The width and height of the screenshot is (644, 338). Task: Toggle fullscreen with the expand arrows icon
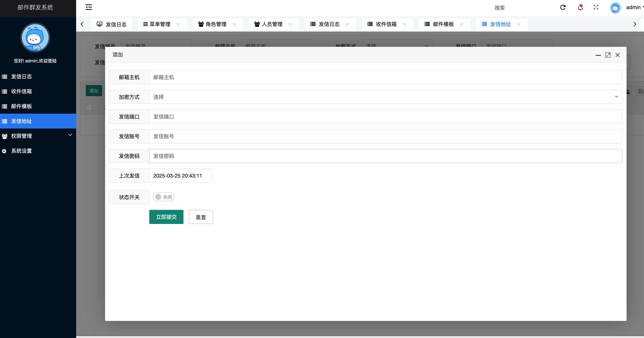click(596, 7)
